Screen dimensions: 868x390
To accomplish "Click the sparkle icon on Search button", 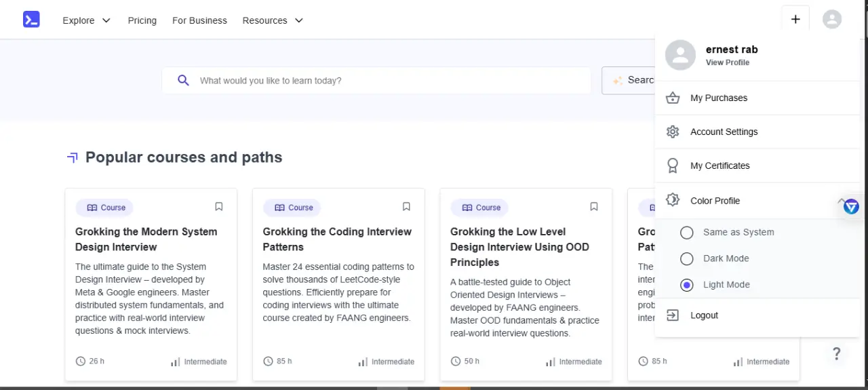I will (x=618, y=81).
